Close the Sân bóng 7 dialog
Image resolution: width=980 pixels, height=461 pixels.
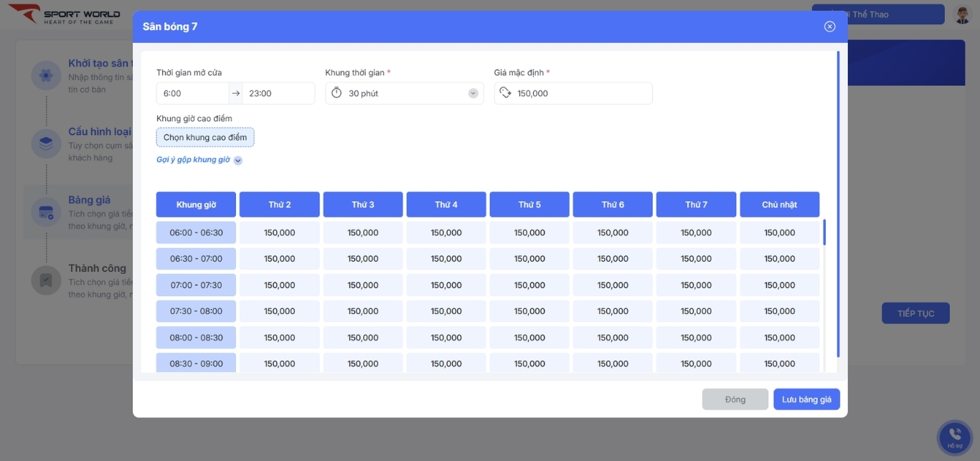pos(829,27)
